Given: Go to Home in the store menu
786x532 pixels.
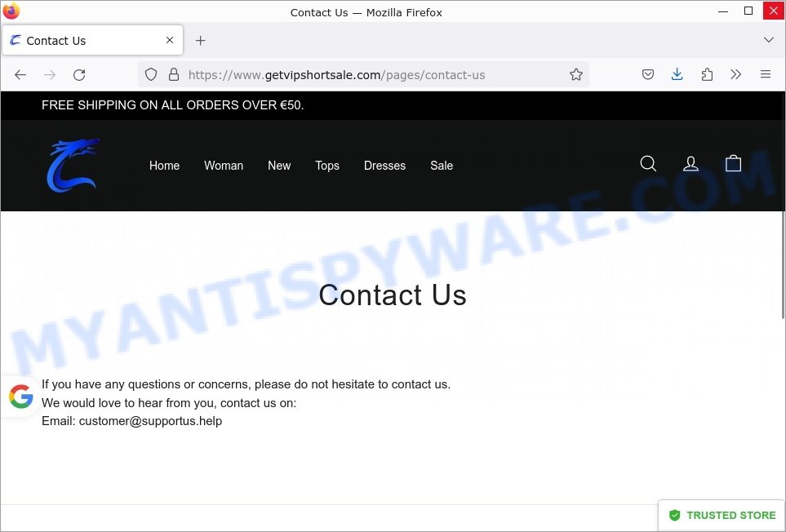Looking at the screenshot, I should 164,166.
